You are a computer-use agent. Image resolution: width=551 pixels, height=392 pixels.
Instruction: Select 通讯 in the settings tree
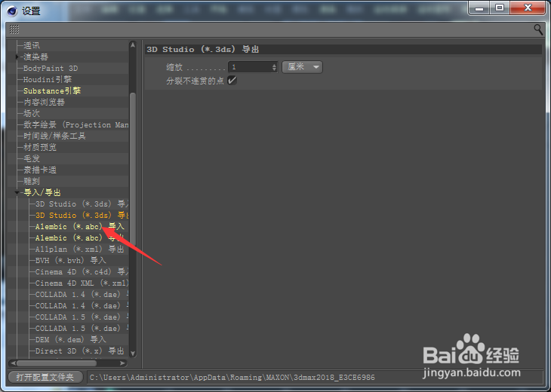(32, 45)
